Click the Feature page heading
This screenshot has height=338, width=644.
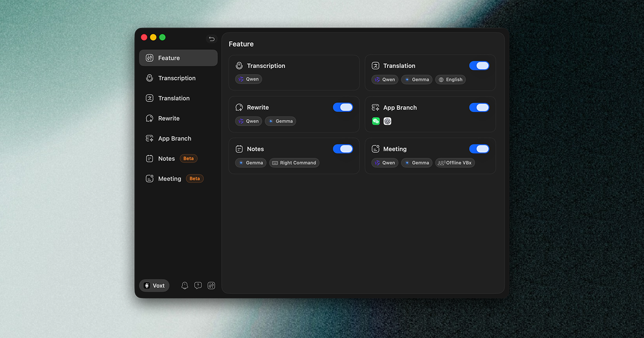click(241, 44)
